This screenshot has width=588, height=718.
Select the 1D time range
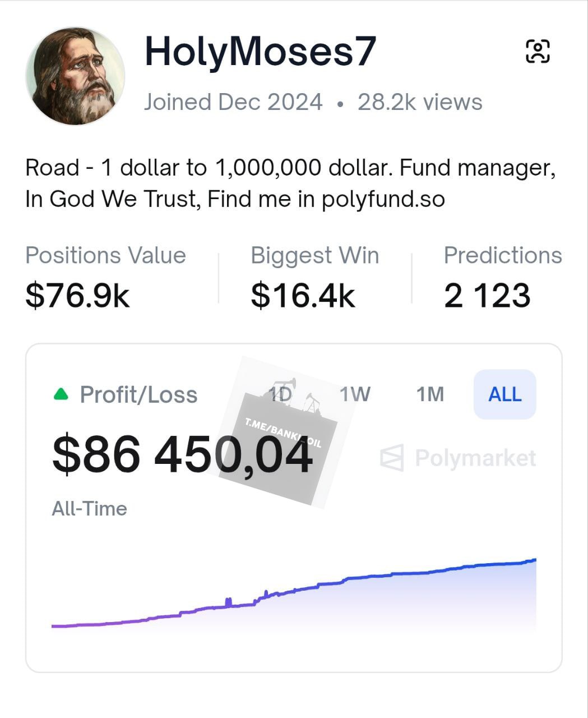coord(280,394)
